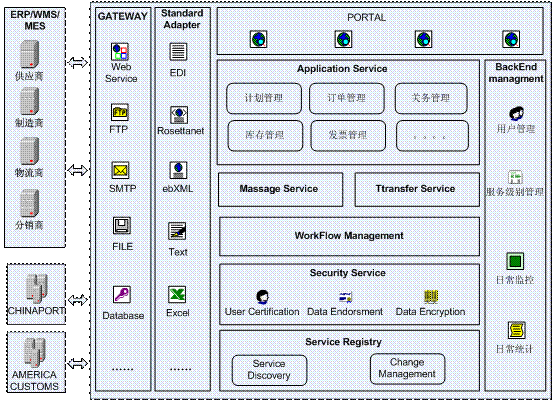Click the User Certification icon

click(x=262, y=297)
